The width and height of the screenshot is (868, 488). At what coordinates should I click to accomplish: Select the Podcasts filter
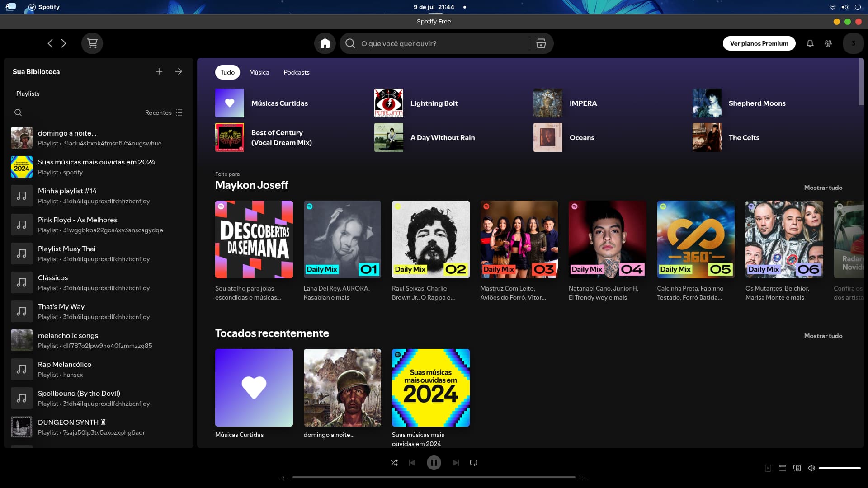point(297,72)
